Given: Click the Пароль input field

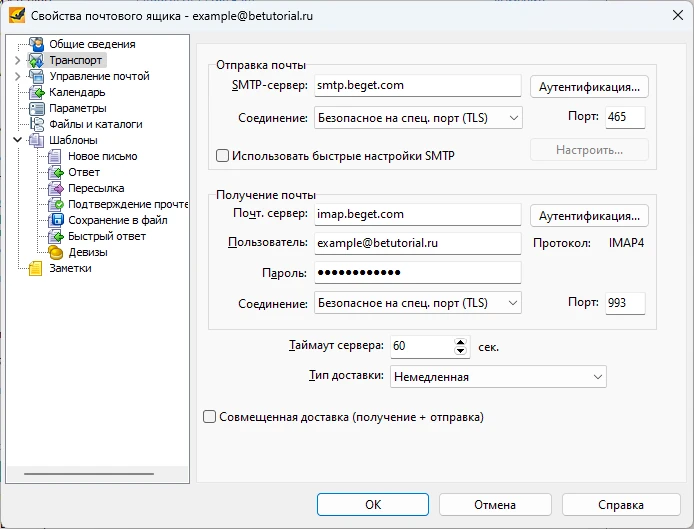Looking at the screenshot, I should (418, 272).
